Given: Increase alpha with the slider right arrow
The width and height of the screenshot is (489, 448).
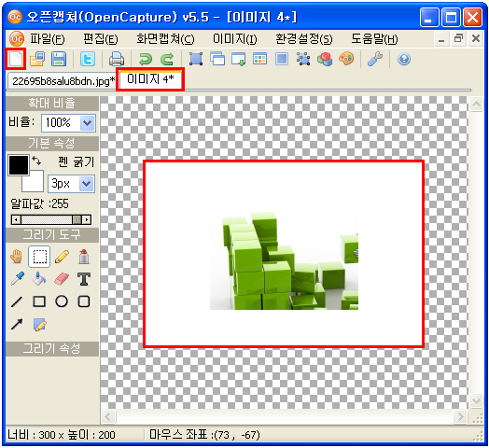Looking at the screenshot, I should tap(87, 220).
